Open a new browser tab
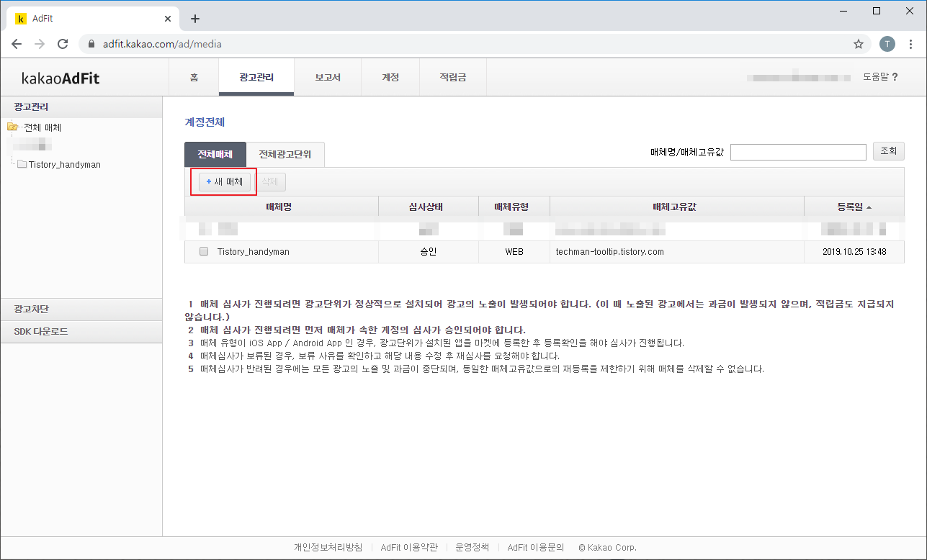927x560 pixels. (x=194, y=19)
